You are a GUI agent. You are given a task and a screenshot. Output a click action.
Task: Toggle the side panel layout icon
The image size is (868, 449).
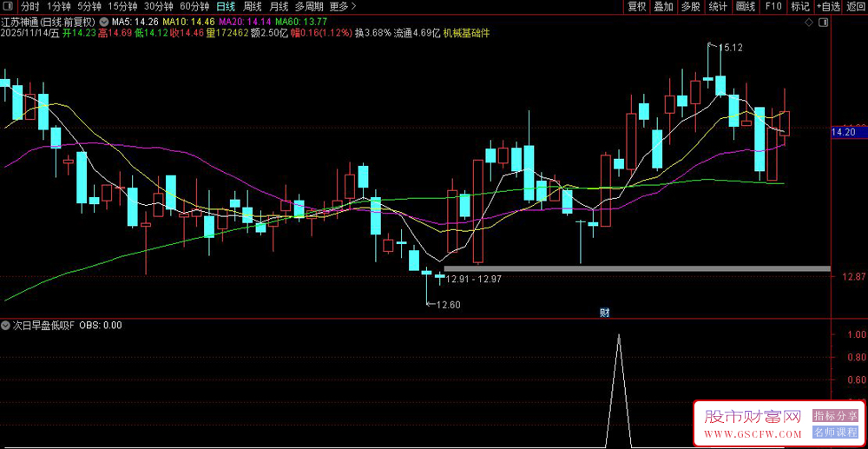click(x=822, y=21)
